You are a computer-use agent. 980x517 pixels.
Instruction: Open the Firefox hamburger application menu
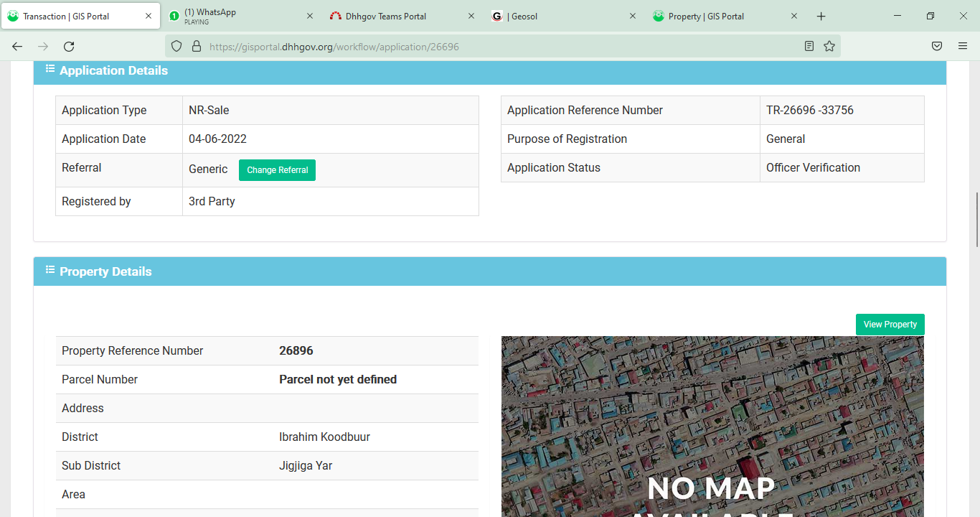(963, 46)
